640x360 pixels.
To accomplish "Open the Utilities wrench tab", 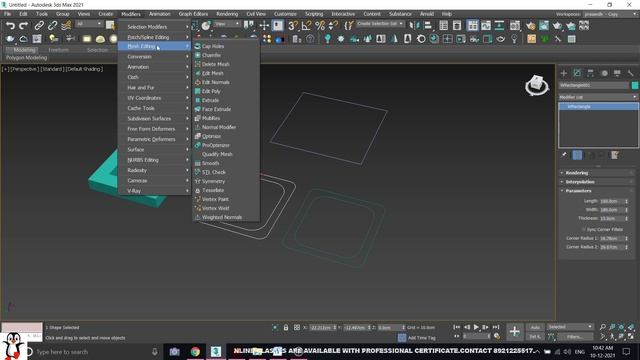I will [x=631, y=73].
